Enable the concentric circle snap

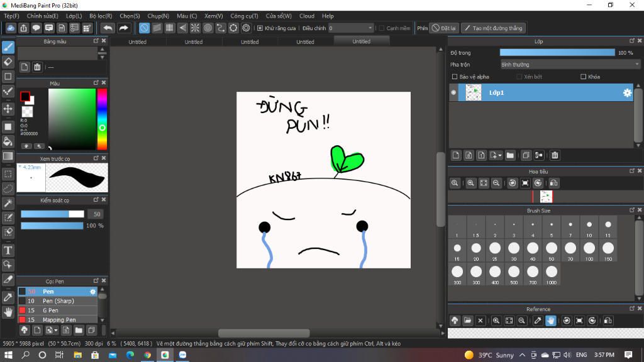tap(208, 28)
